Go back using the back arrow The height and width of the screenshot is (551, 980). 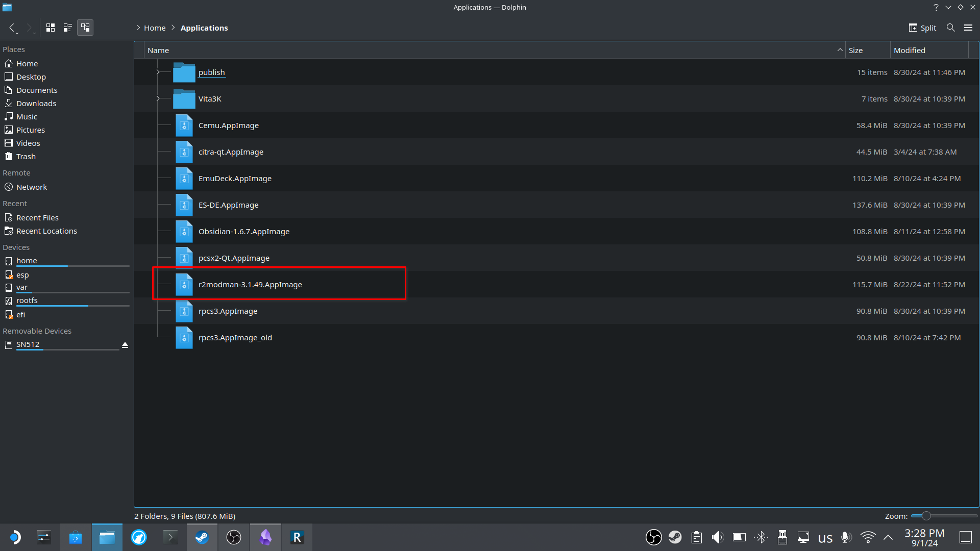tap(12, 28)
